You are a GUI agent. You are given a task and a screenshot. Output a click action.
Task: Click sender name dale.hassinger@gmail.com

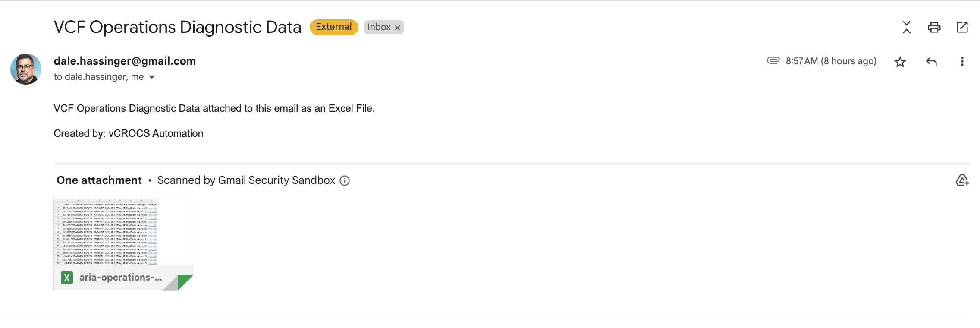tap(125, 61)
